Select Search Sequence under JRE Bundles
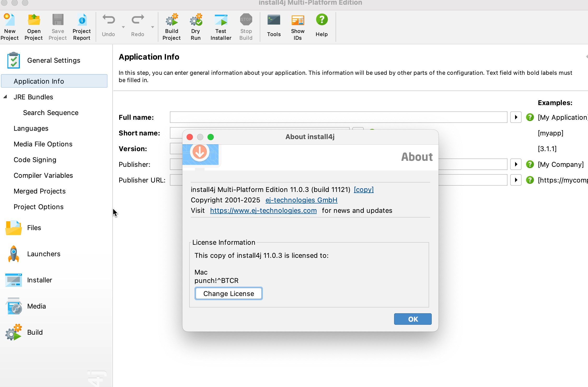 (x=51, y=113)
